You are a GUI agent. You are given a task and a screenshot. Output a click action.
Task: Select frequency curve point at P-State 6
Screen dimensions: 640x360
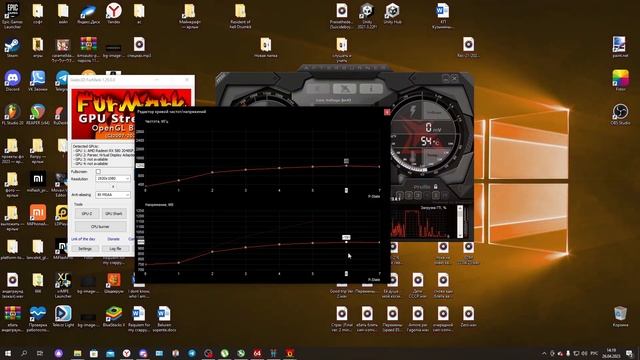pyautogui.click(x=346, y=166)
